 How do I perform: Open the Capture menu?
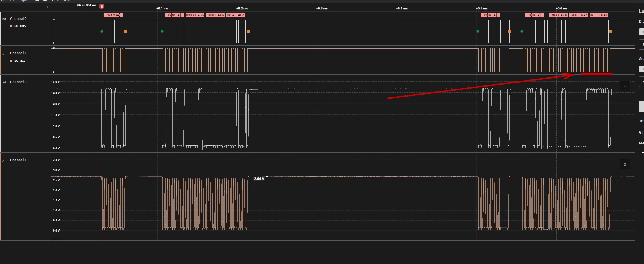point(25,1)
